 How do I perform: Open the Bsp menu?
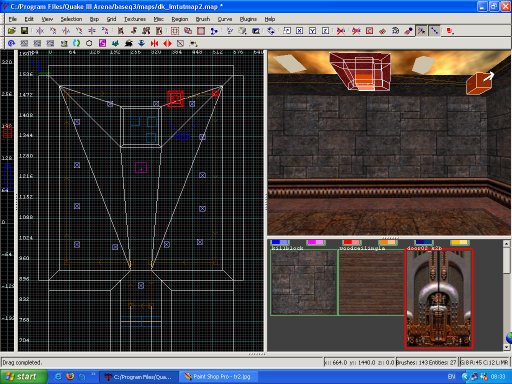click(94, 19)
